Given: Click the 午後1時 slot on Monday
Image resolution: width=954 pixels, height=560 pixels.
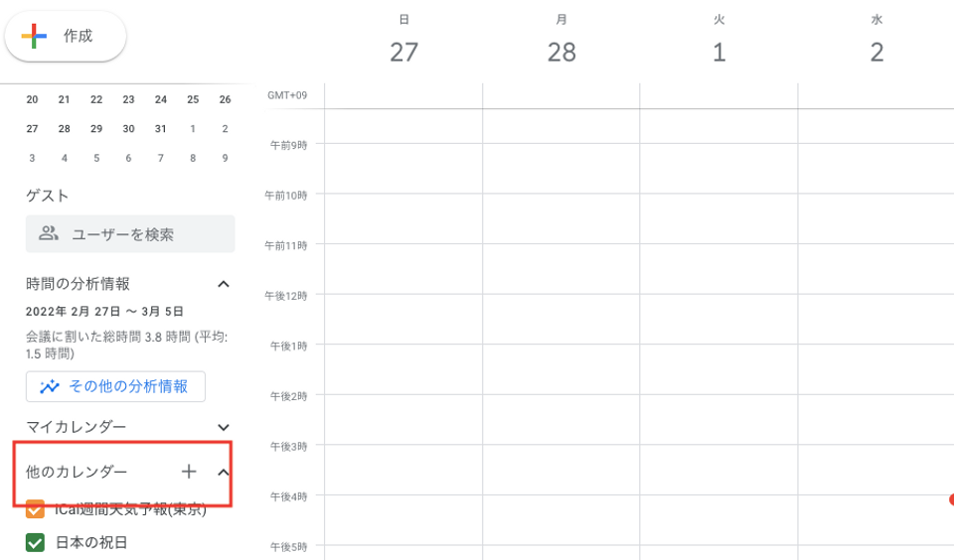Looking at the screenshot, I should pos(560,369).
